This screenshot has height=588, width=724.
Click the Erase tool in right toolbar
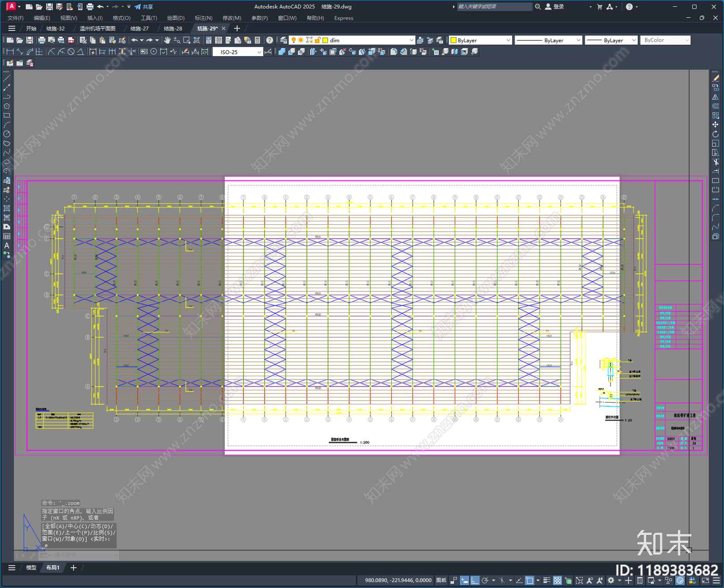coord(715,78)
